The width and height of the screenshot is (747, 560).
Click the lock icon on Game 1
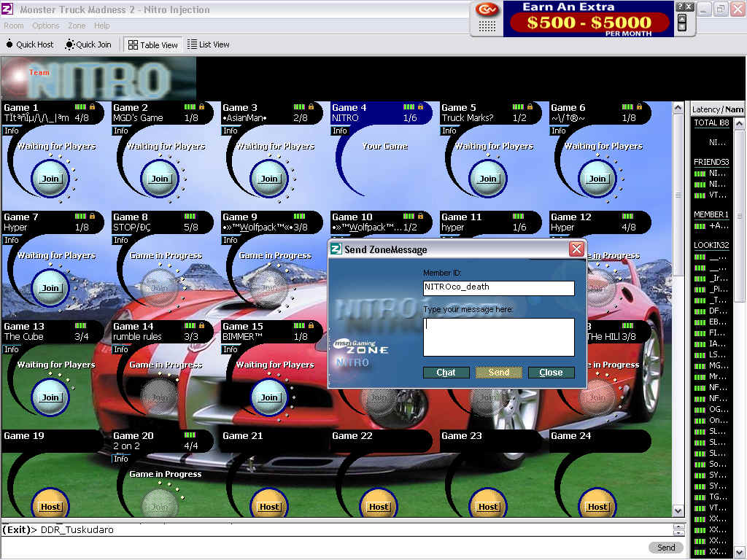click(x=92, y=106)
